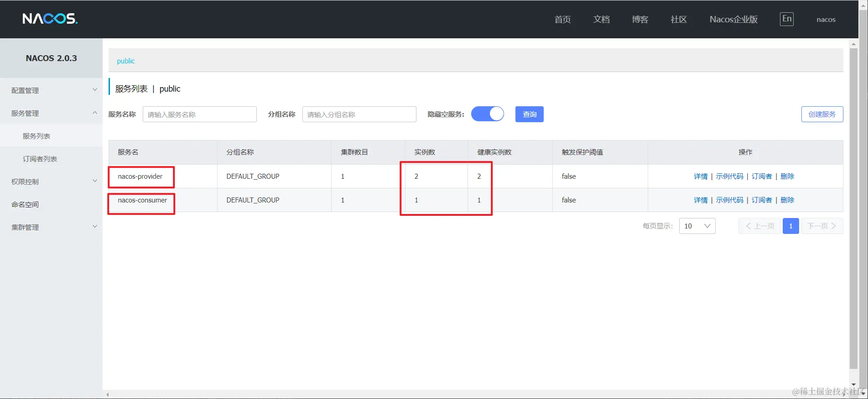This screenshot has width=868, height=399.
Task: Open the nacos user menu
Action: 826,19
